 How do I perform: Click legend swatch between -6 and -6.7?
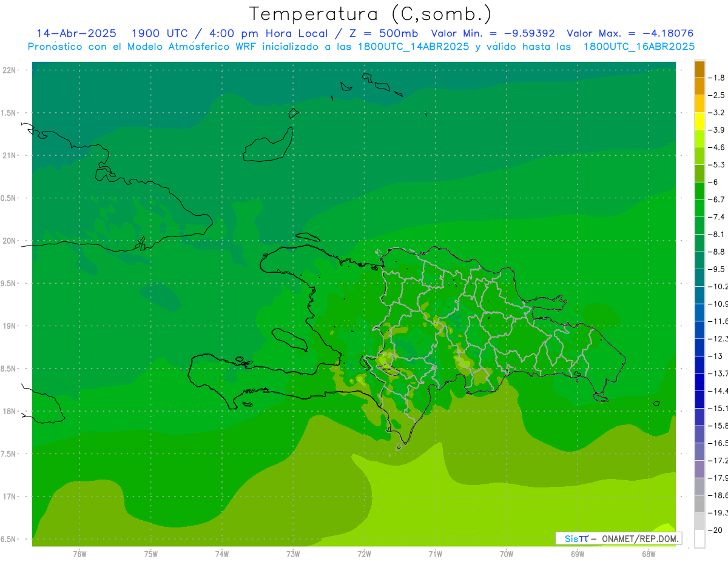(x=699, y=190)
